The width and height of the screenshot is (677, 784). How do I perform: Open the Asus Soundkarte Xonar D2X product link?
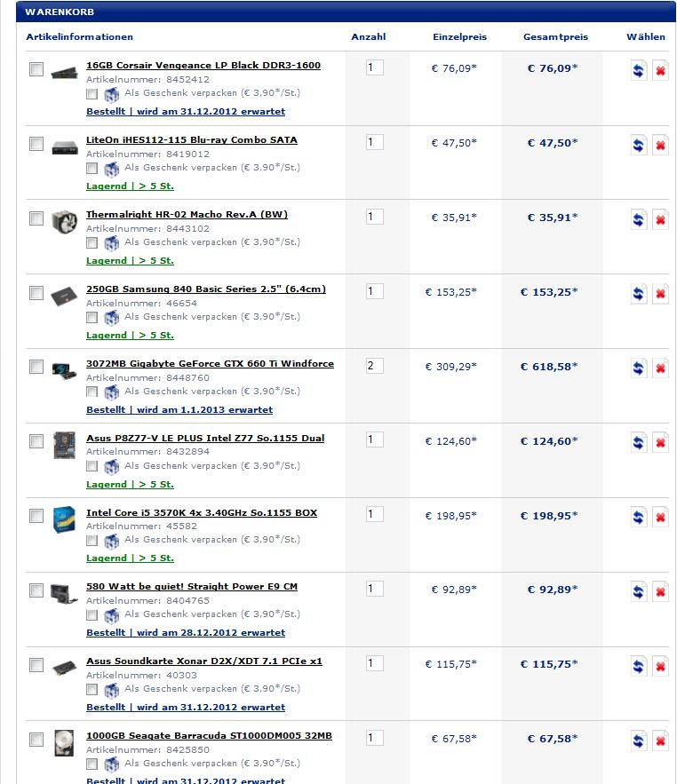204,661
